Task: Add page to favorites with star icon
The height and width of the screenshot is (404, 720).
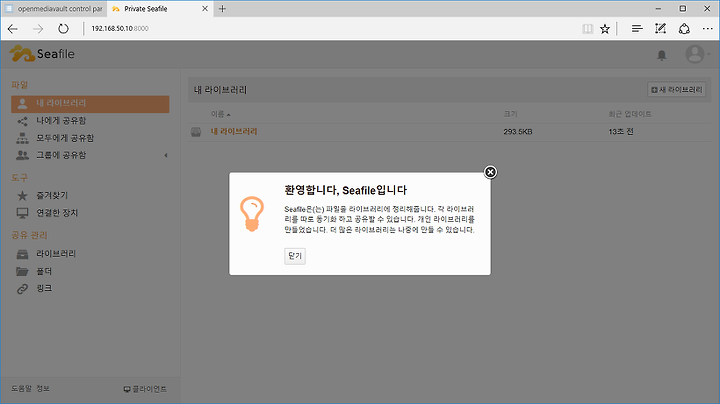Action: point(605,29)
